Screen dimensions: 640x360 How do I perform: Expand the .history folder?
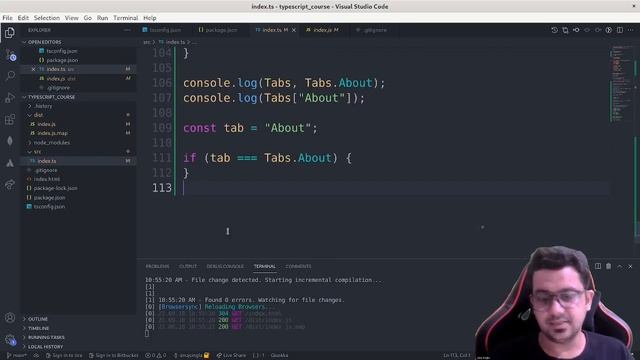tap(78, 106)
